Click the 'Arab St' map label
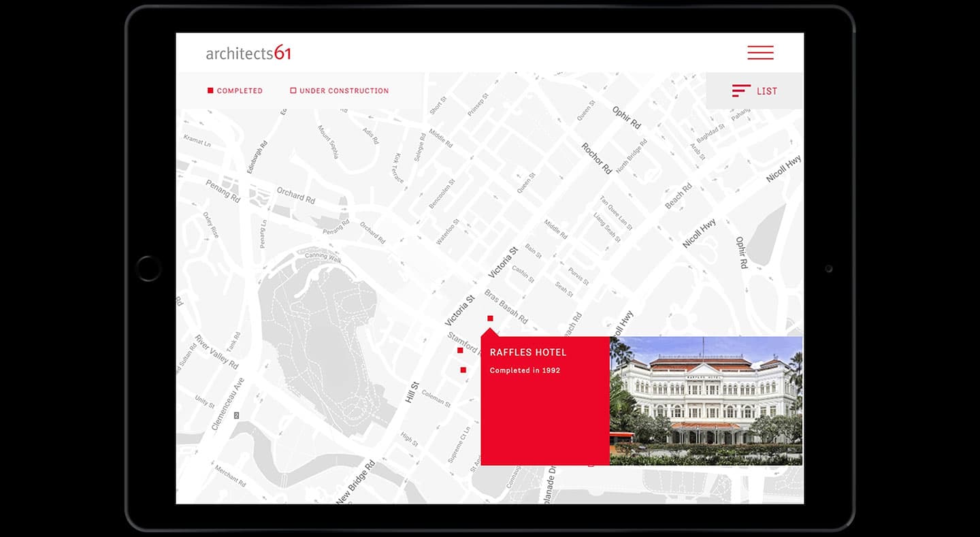Screen dimensions: 980x537 point(698,152)
